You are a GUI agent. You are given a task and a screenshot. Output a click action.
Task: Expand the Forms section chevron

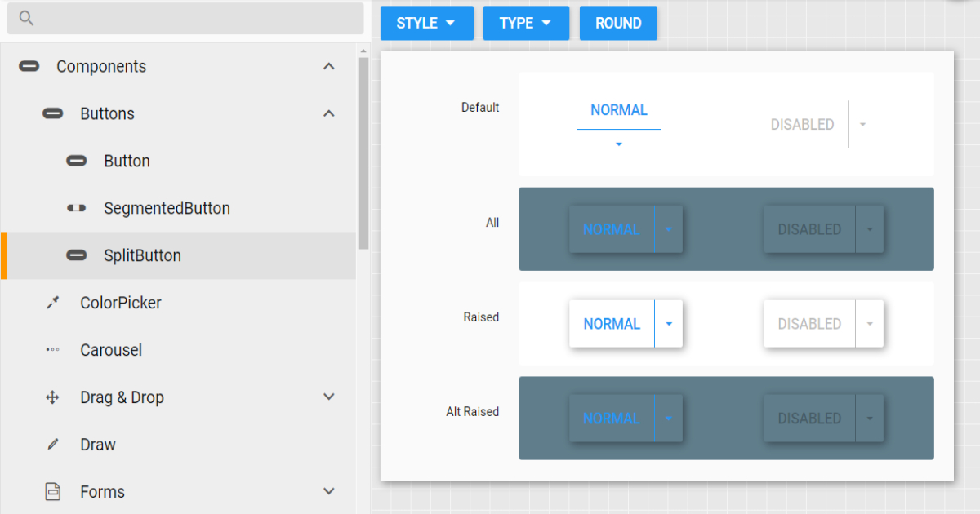point(329,492)
